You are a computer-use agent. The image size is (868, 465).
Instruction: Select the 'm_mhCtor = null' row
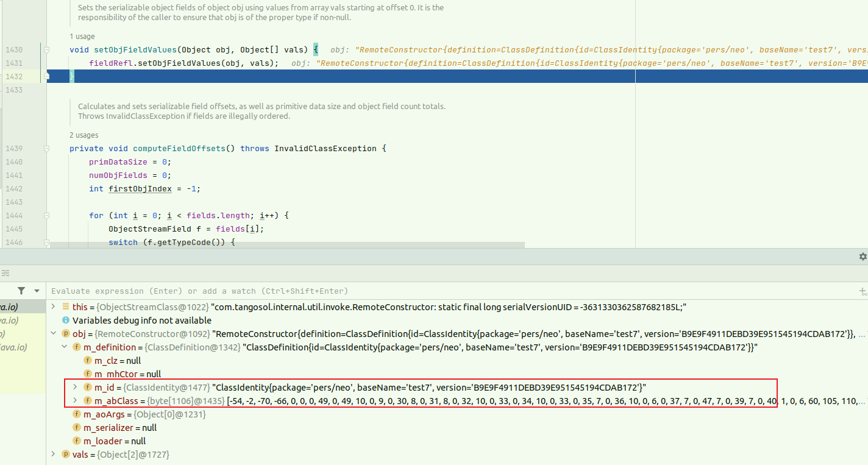coord(457,374)
